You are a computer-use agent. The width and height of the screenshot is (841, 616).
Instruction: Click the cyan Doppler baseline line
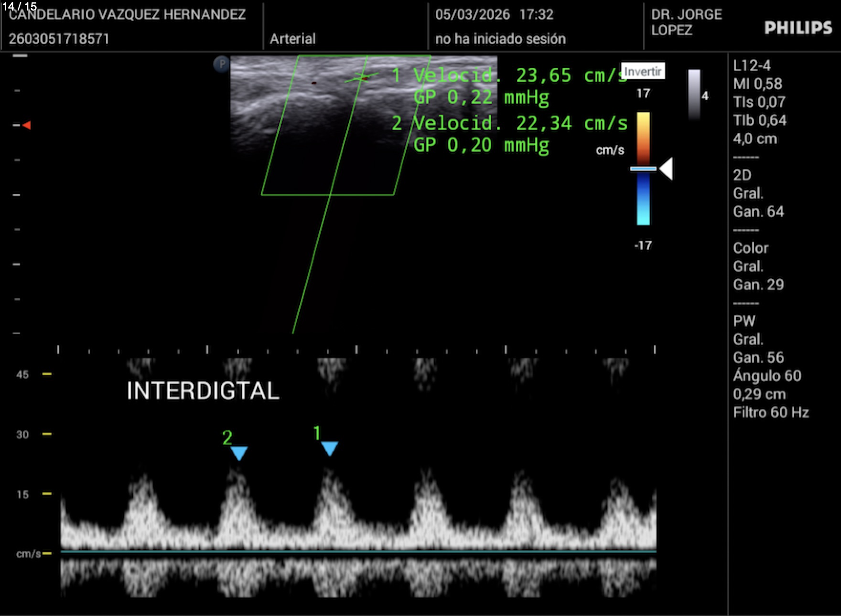coord(358,552)
